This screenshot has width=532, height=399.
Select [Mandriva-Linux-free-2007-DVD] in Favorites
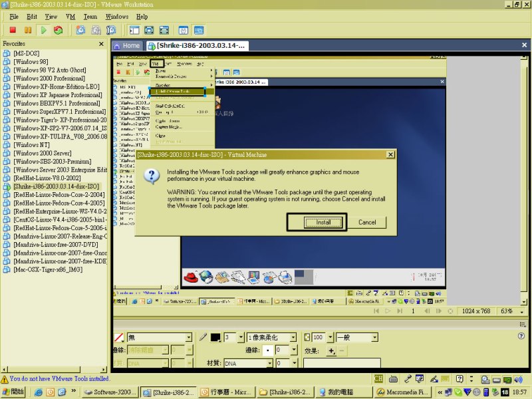coord(56,245)
